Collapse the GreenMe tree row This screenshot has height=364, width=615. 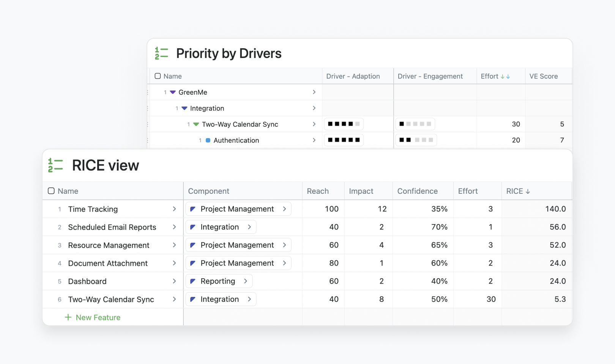click(x=173, y=92)
